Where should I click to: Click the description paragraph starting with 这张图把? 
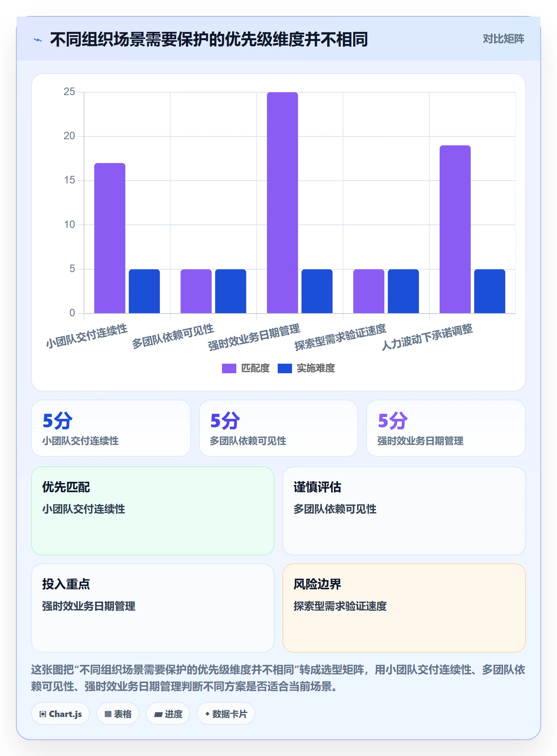pyautogui.click(x=278, y=678)
